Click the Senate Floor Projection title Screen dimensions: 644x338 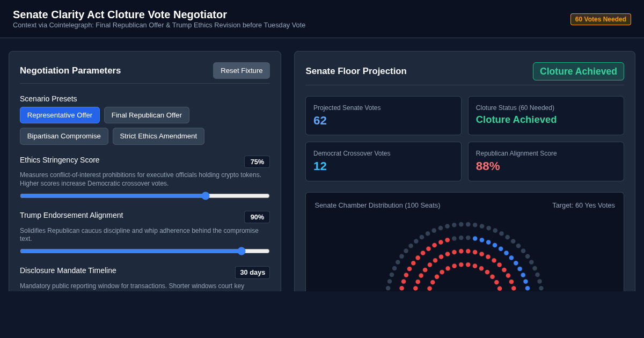[356, 71]
